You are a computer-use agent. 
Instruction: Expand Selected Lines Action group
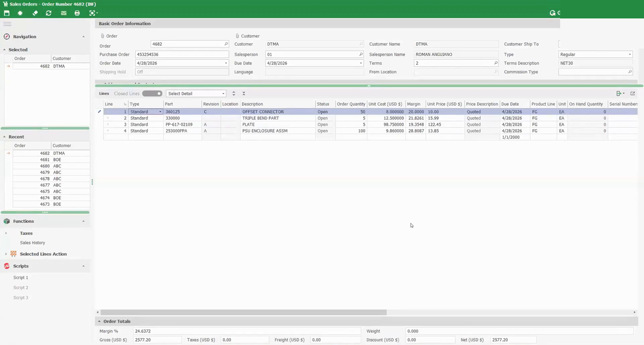point(6,254)
